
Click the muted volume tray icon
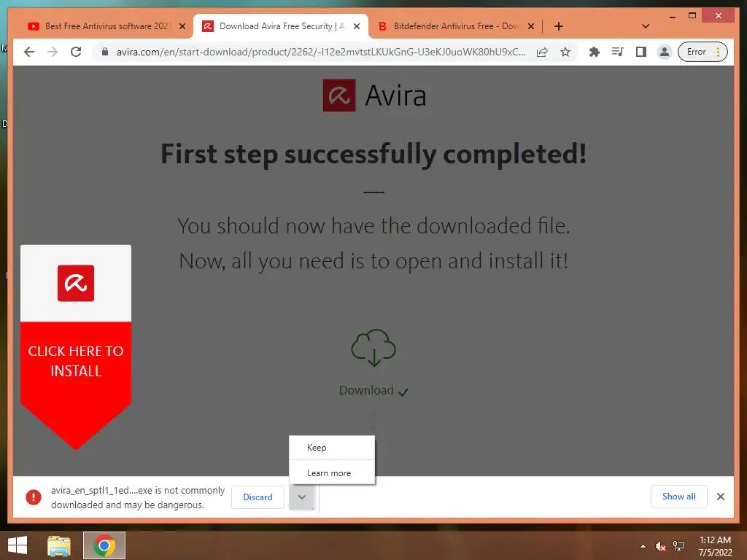(660, 546)
